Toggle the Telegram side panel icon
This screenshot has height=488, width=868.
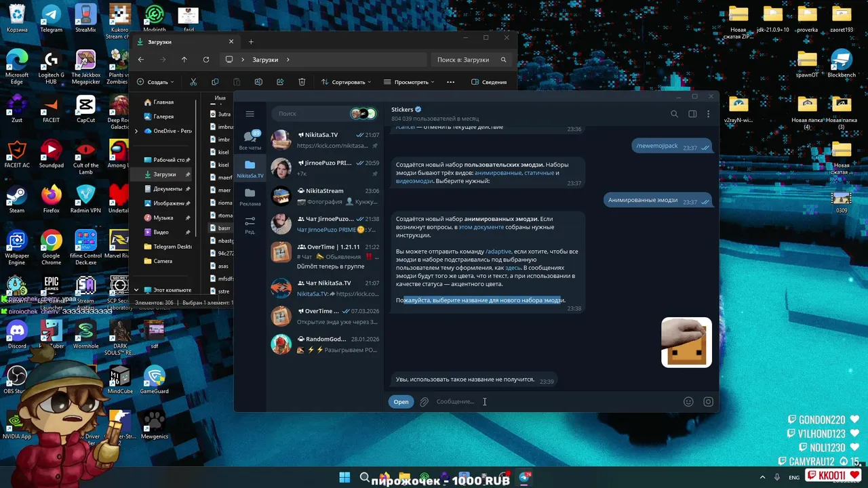coord(692,114)
